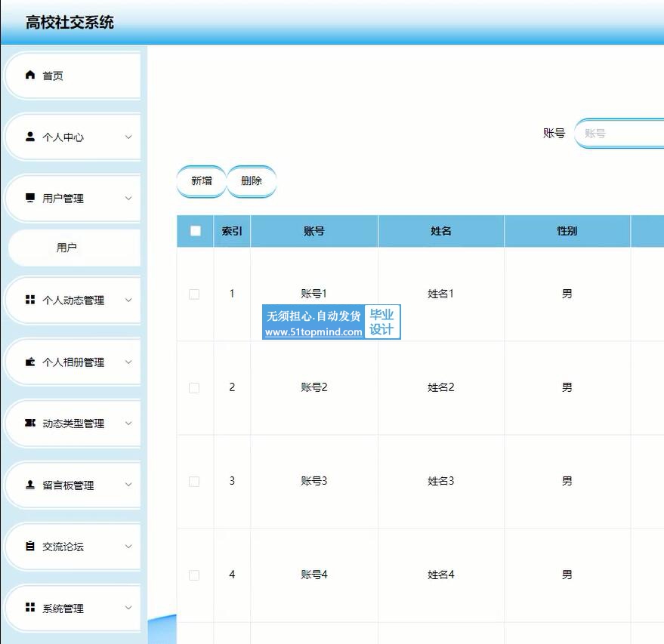664x644 pixels.
Task: Check the checkbox for row 账号2
Action: (x=194, y=387)
